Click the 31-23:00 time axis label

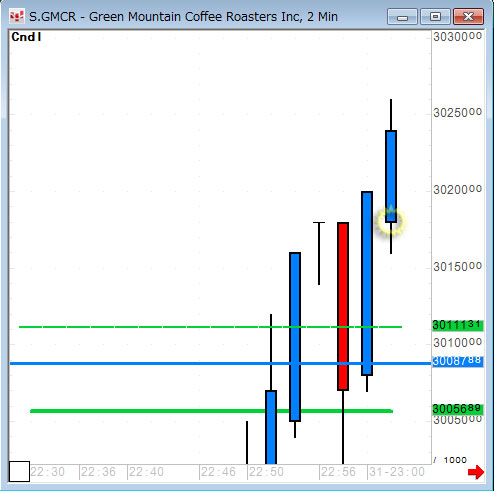397,472
